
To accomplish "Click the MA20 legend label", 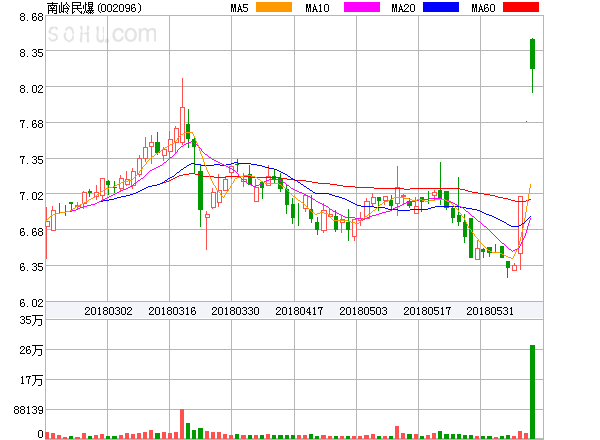I will [x=403, y=8].
